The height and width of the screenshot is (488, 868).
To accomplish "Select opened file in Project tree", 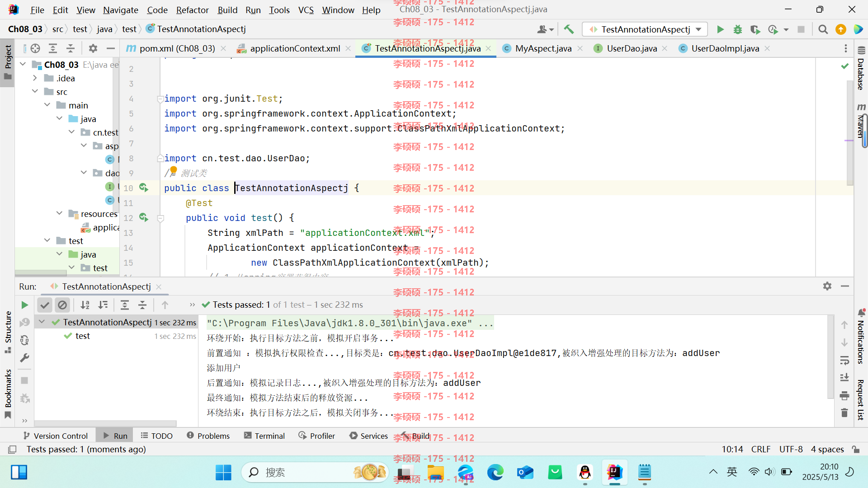I will tap(35, 48).
